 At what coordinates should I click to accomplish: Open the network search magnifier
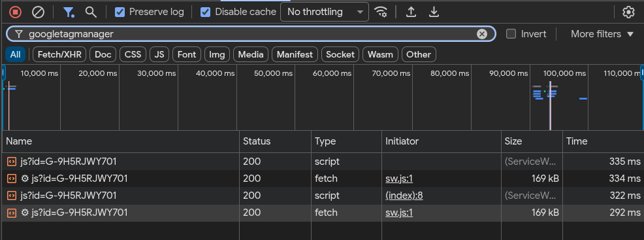(91, 12)
